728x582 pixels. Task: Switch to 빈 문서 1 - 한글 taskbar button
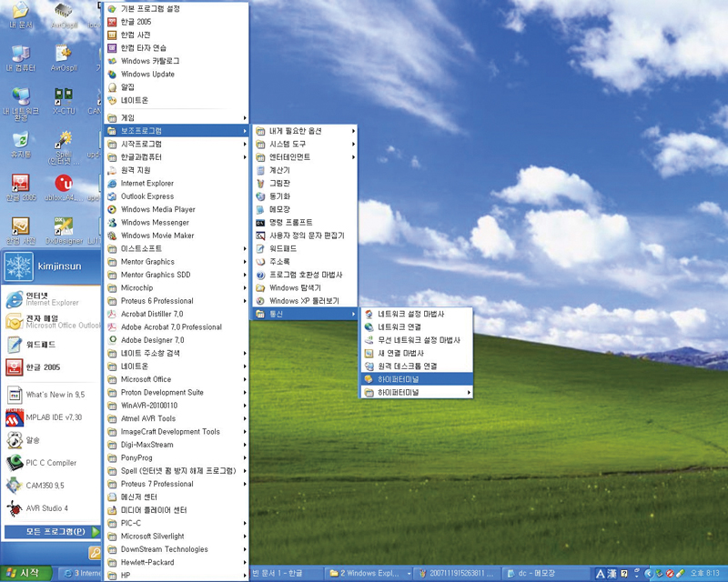[x=286, y=573]
